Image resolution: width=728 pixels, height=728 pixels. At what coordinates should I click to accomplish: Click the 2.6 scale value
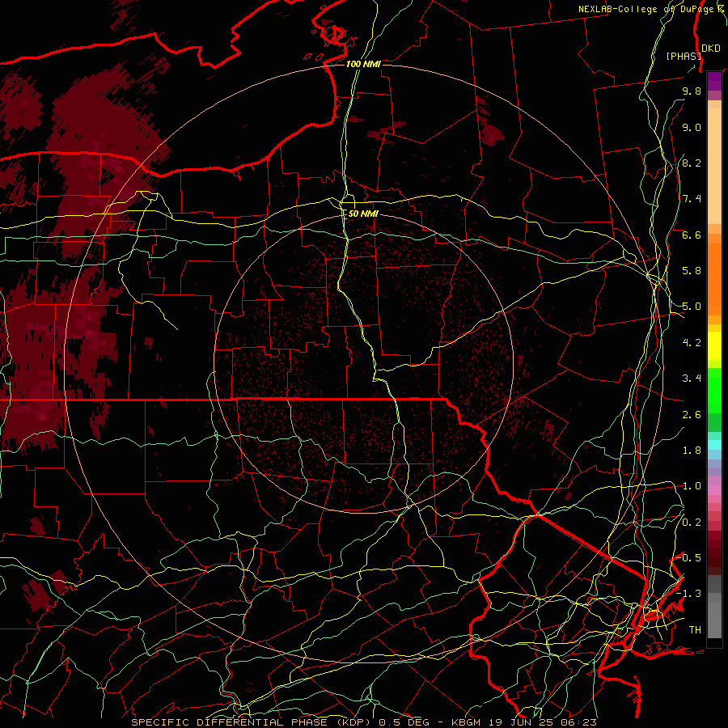coord(692,415)
